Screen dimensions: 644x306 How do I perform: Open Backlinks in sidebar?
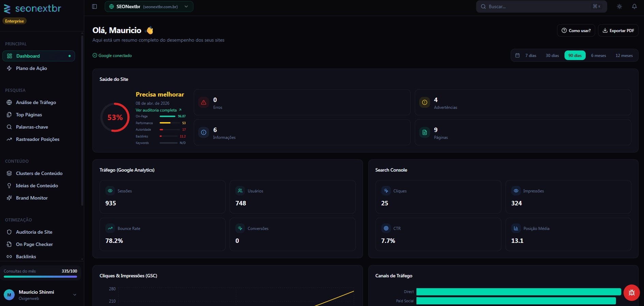click(x=39, y=257)
